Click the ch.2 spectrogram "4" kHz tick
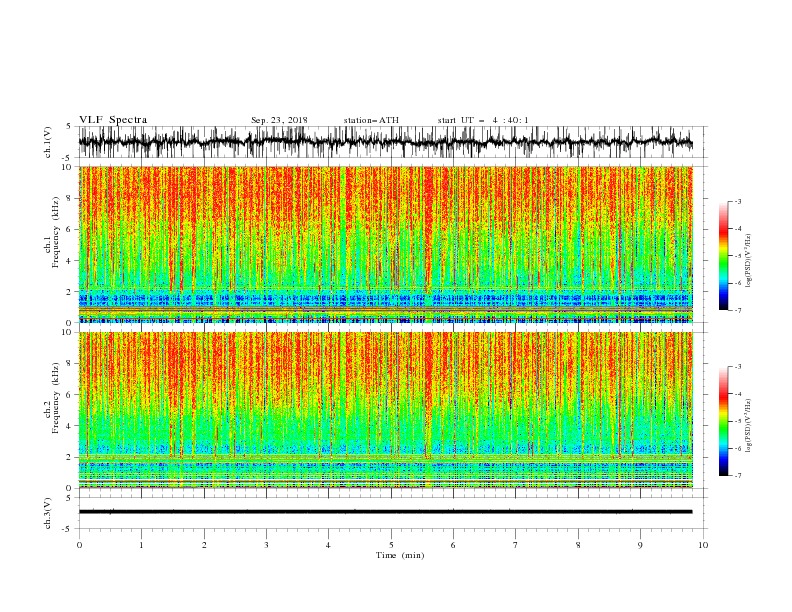This screenshot has width=792, height=612. [70, 426]
